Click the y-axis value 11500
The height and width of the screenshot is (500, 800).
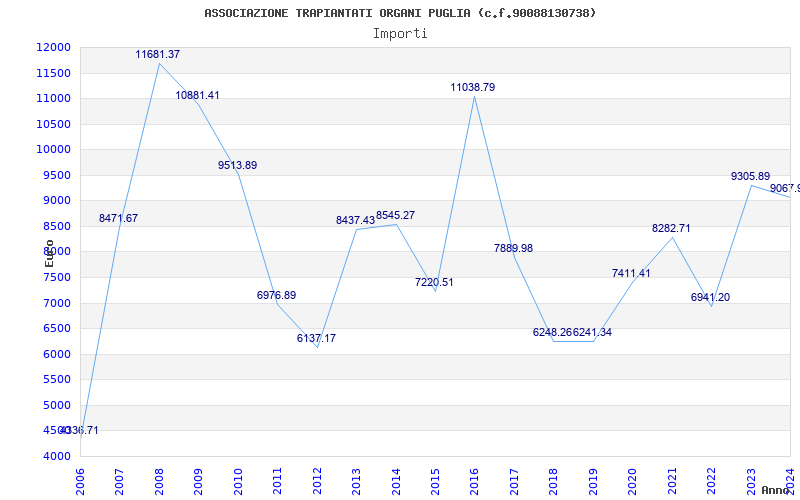[x=53, y=73]
